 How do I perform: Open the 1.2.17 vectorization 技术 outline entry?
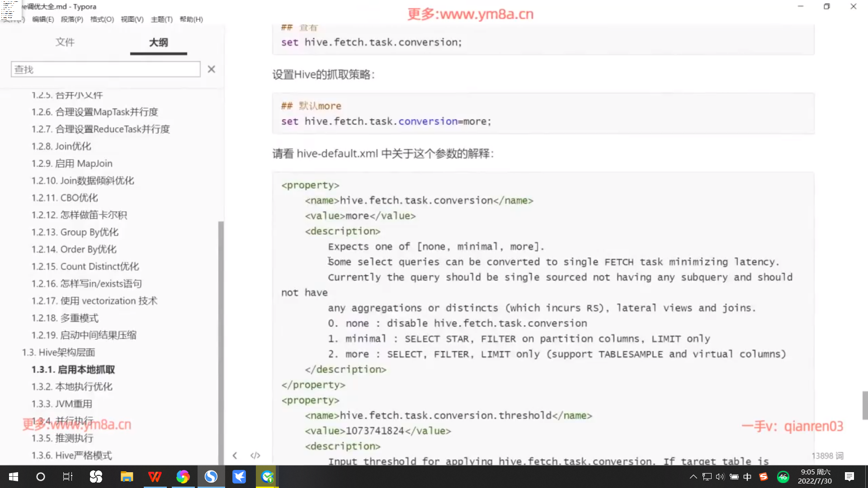(94, 301)
